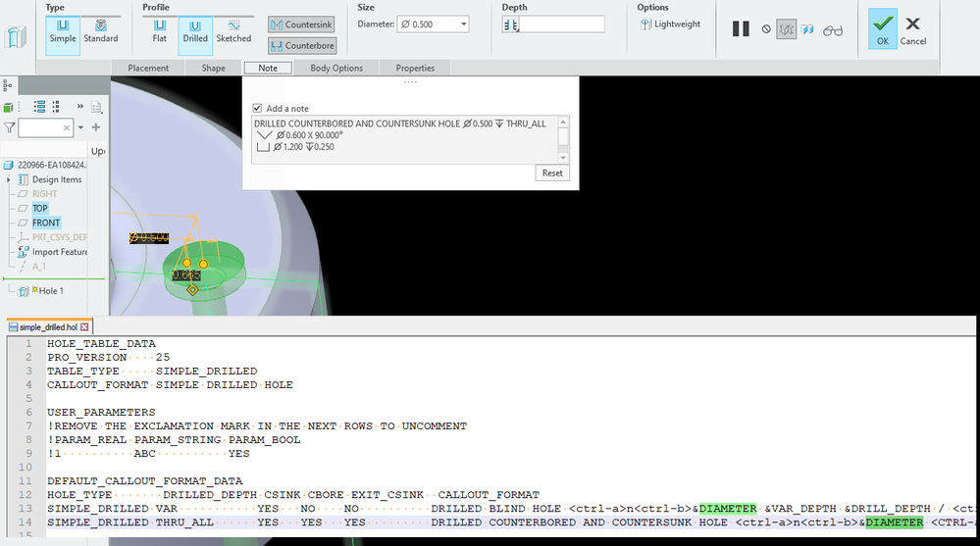Select Hole 1 in model tree
Image resolution: width=980 pixels, height=546 pixels.
pos(51,290)
